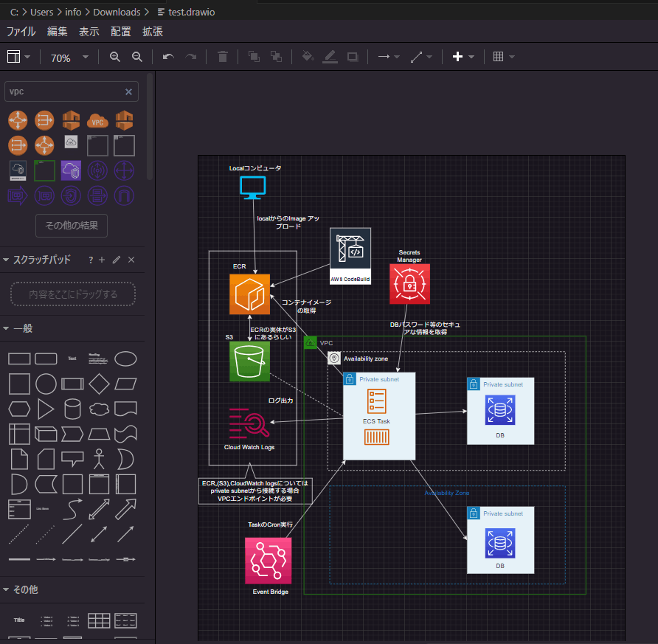Viewport: 658px width, 644px height.
Task: Open the view panels layout dropdown
Action: (18, 57)
